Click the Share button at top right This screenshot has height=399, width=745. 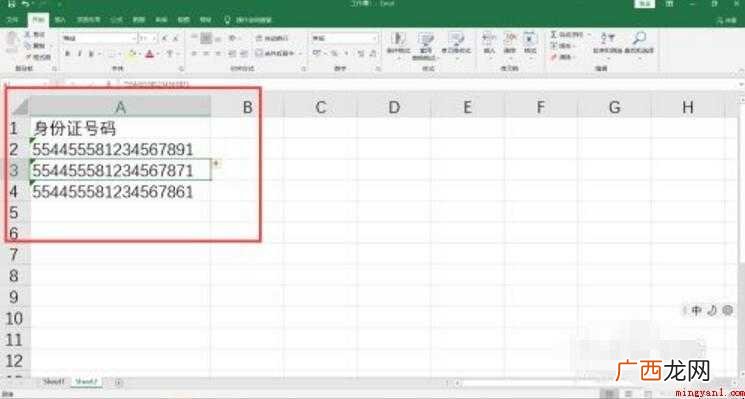pos(727,20)
